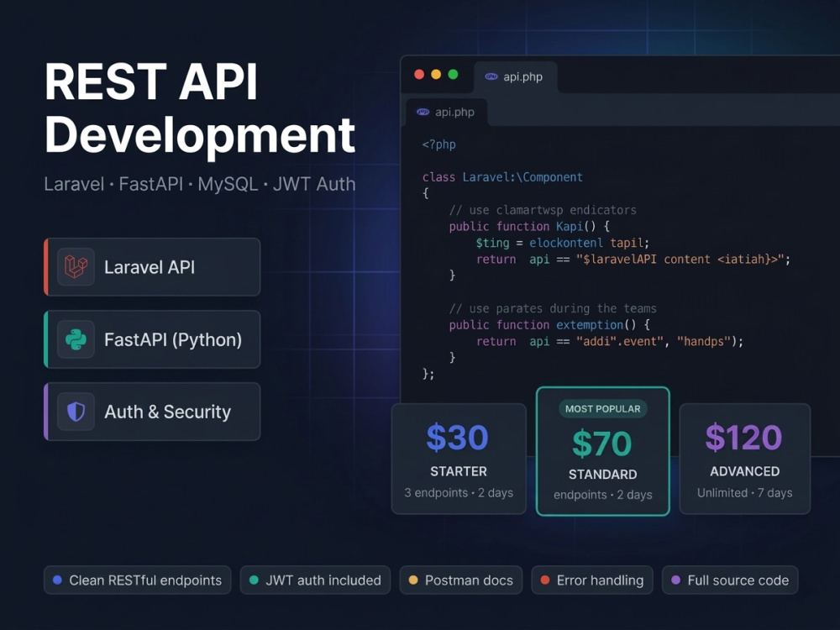Screen dimensions: 840x630
Task: Click the yellow dot beside Postman docs
Action: [413, 580]
